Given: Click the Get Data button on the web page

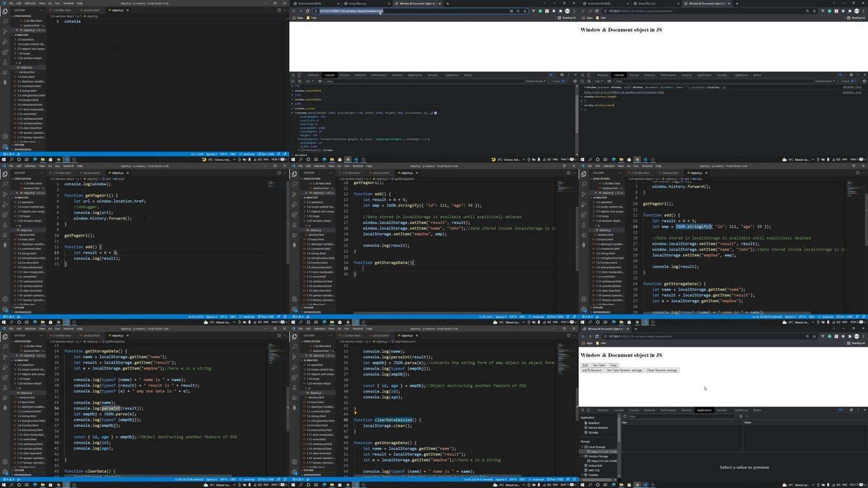Looking at the screenshot, I should click(599, 365).
